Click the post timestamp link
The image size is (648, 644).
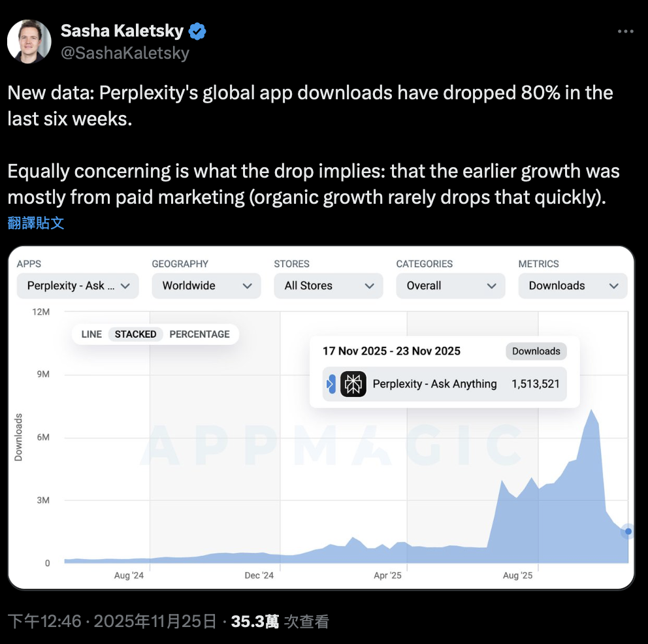pyautogui.click(x=112, y=621)
